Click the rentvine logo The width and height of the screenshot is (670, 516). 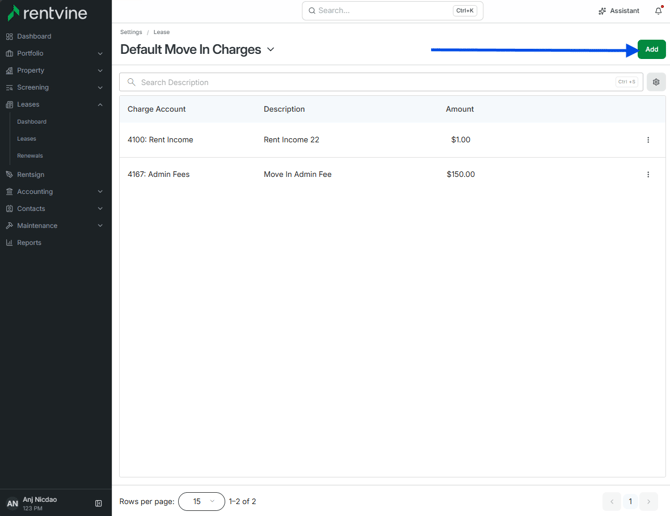pos(47,13)
